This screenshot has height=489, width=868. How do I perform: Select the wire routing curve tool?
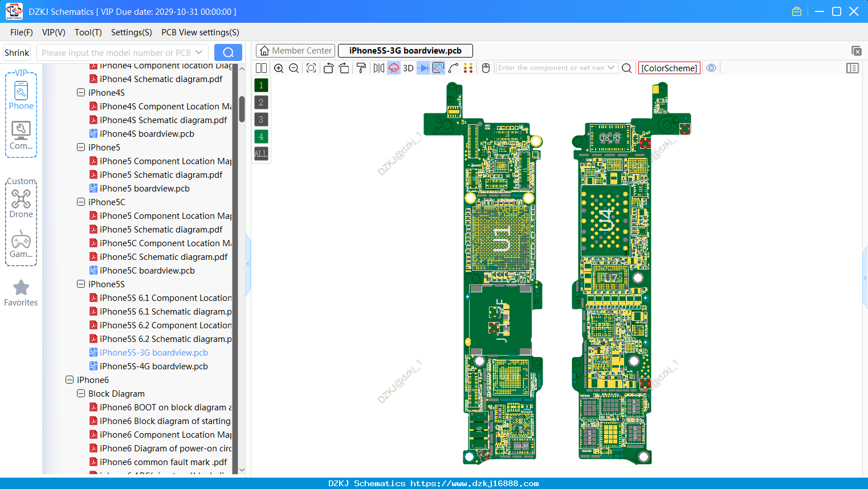tap(454, 68)
